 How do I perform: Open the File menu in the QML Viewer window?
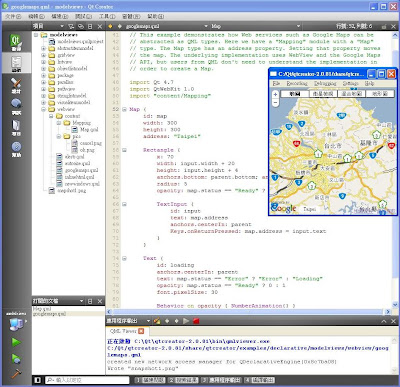point(276,83)
